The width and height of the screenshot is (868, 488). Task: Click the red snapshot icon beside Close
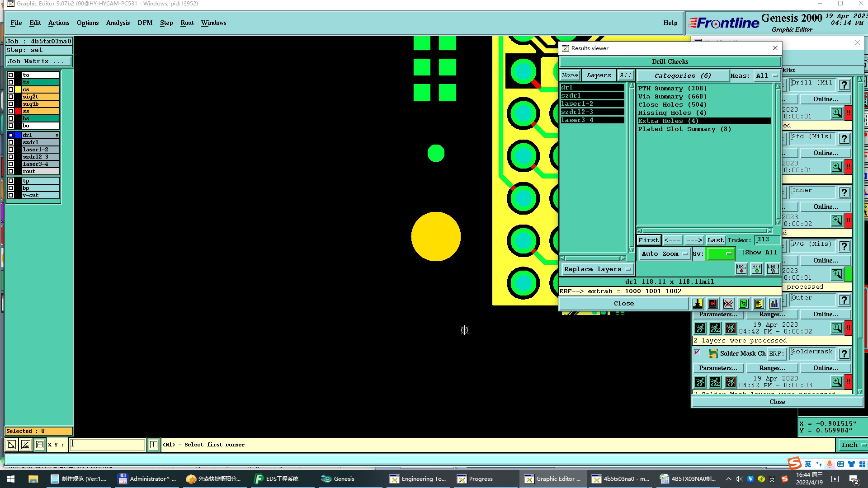(713, 304)
